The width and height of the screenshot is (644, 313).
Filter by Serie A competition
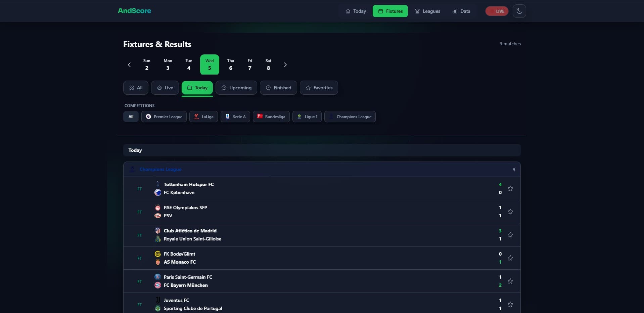(x=235, y=117)
